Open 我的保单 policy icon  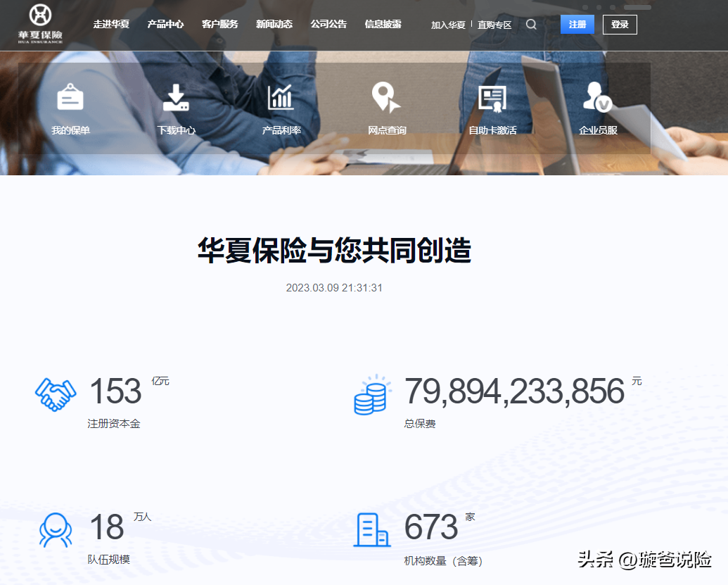(70, 97)
